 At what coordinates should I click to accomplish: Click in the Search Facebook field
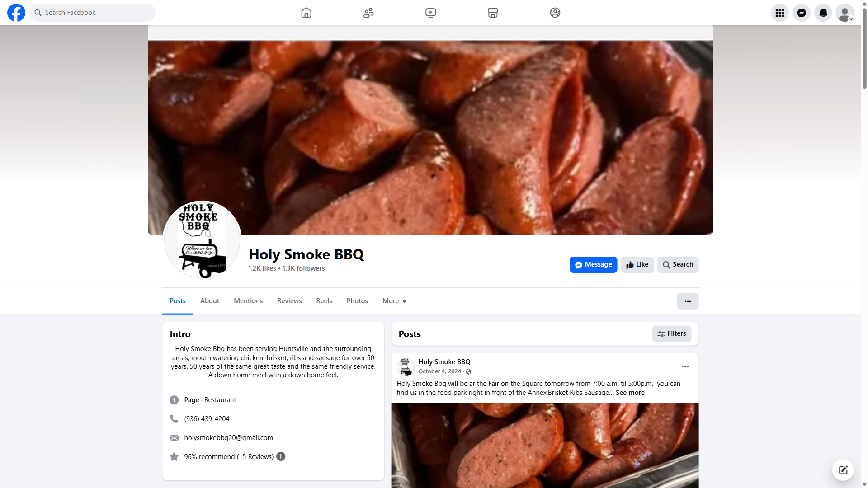click(92, 13)
